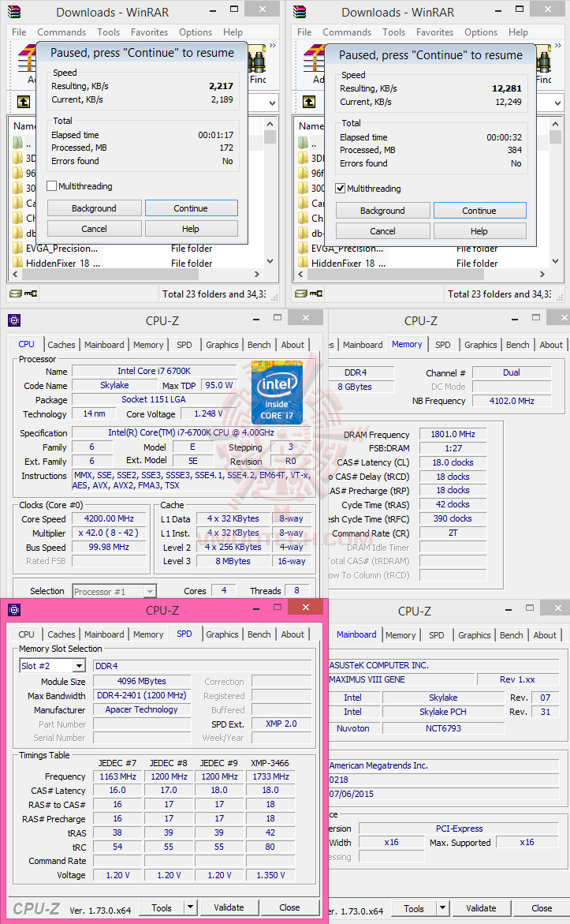Click the CPU-Z chip icon in the SPD window title bar
The width and height of the screenshot is (570, 924).
[x=14, y=611]
